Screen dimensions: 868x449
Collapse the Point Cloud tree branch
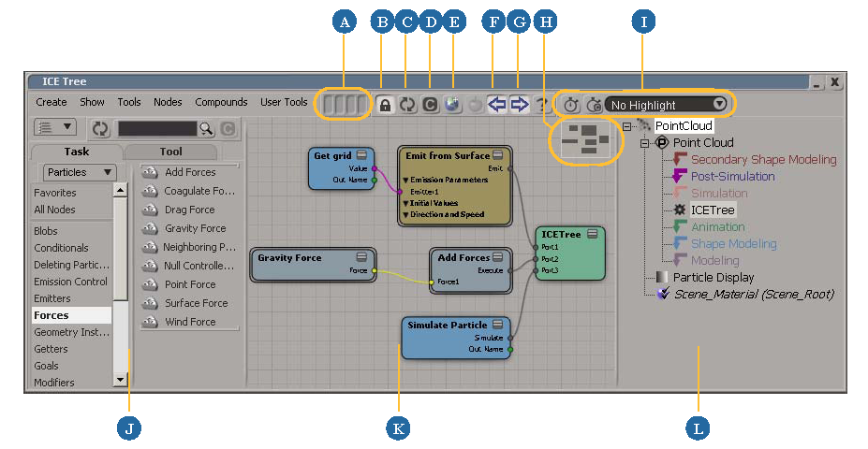coord(644,143)
